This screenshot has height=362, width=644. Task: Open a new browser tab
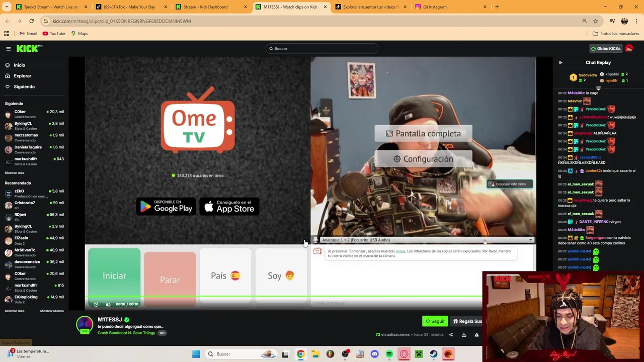(497, 7)
